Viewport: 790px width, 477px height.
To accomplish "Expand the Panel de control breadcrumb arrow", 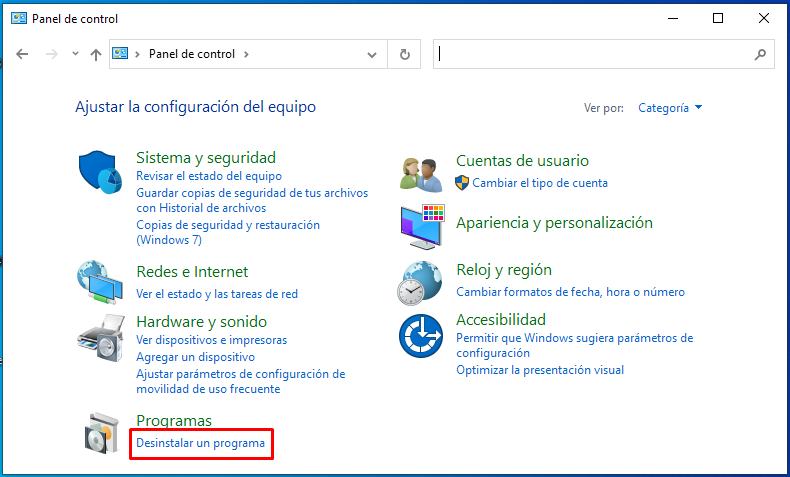I will pos(246,54).
